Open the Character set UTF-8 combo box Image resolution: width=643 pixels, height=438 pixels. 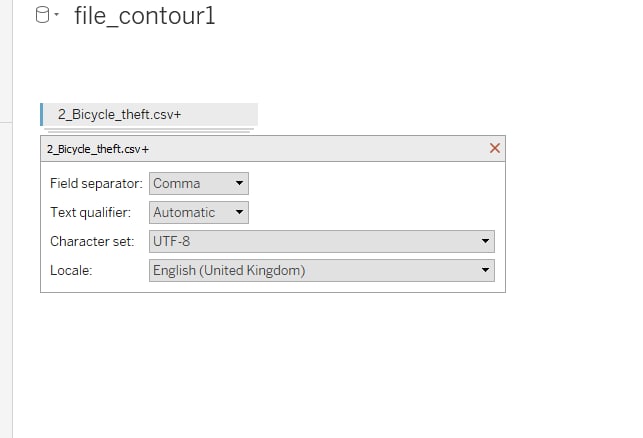point(322,242)
